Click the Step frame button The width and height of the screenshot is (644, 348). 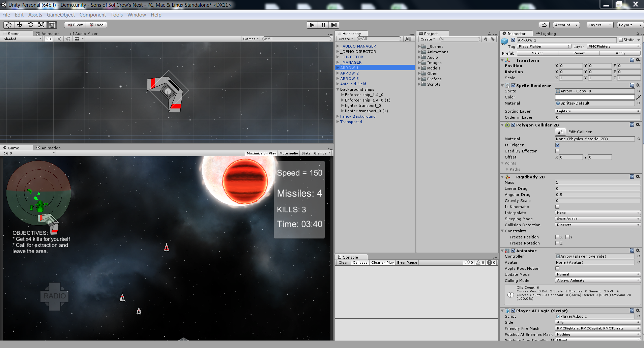[x=334, y=25]
